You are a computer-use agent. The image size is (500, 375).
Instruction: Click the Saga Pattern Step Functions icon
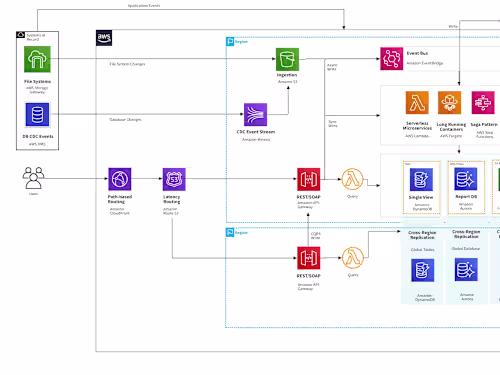(483, 103)
